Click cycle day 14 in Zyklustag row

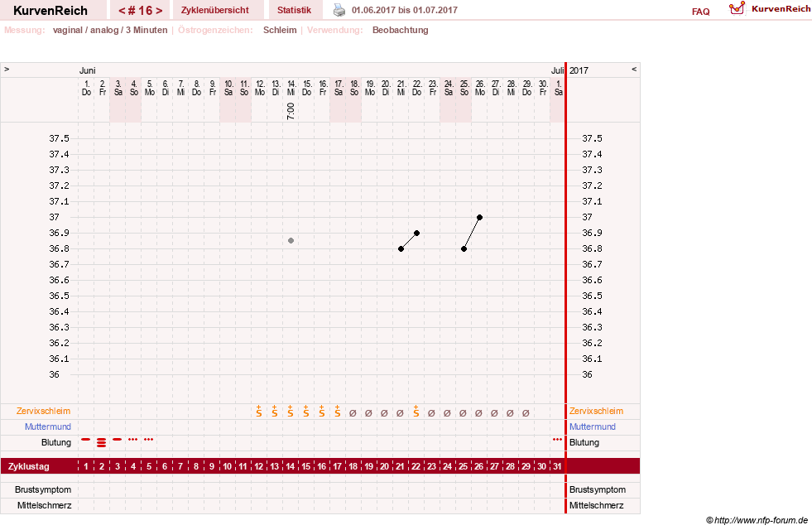point(290,466)
